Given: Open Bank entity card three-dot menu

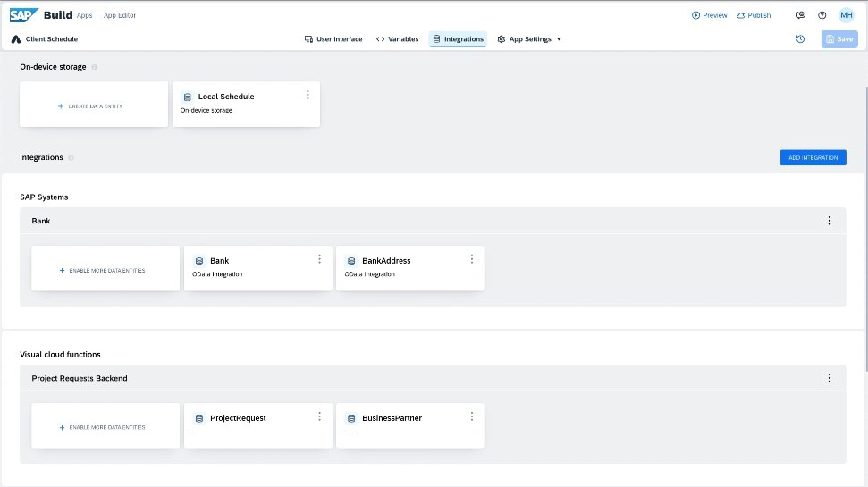Looking at the screenshot, I should pyautogui.click(x=319, y=259).
